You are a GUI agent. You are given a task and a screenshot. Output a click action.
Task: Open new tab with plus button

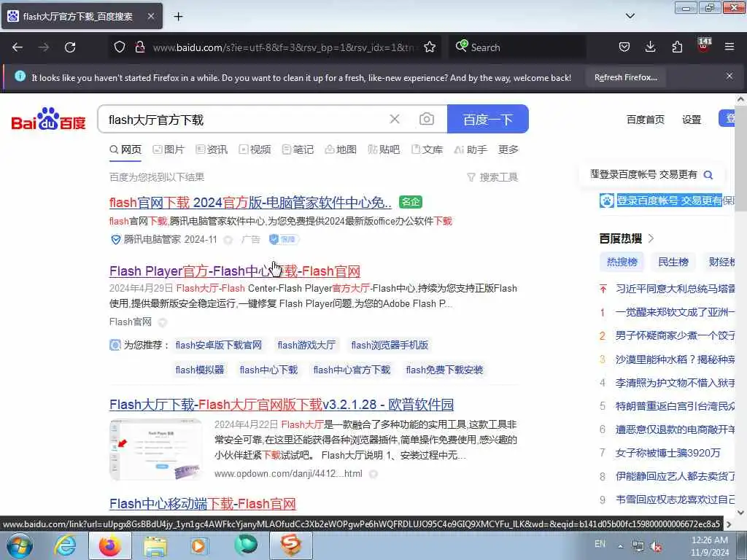click(178, 17)
